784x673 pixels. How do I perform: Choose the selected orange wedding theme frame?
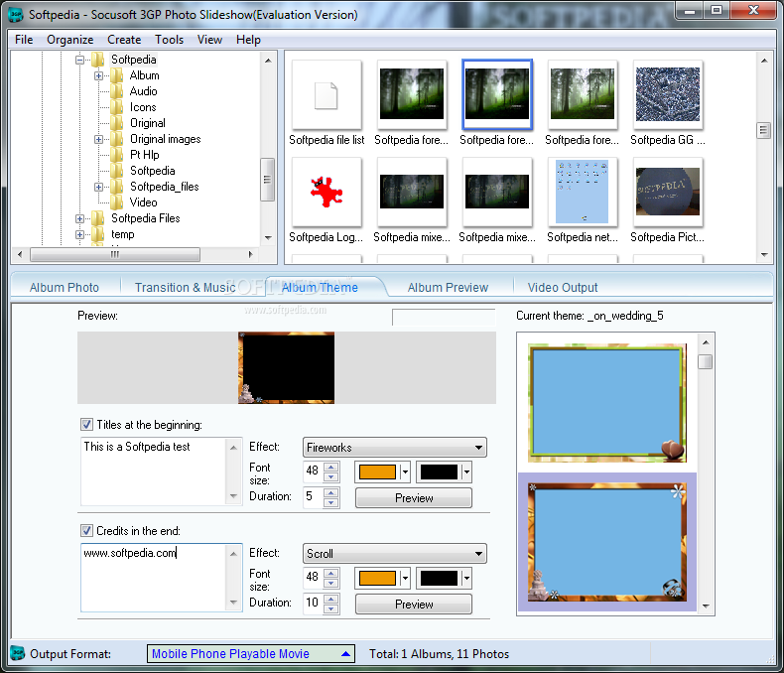607,542
